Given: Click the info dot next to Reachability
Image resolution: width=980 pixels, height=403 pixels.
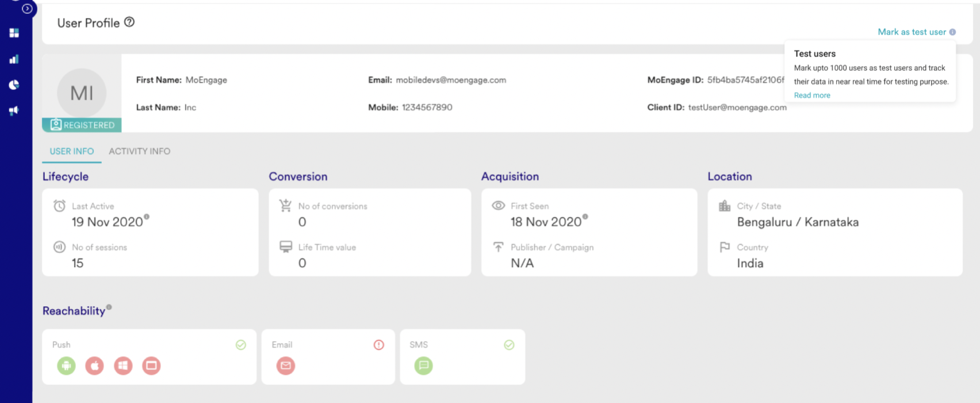Looking at the screenshot, I should 109,307.
